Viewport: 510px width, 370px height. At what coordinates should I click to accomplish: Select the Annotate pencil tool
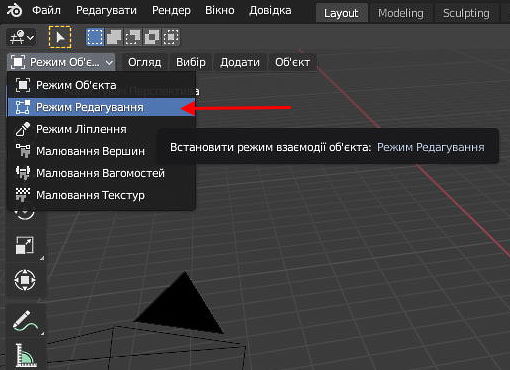pos(25,321)
